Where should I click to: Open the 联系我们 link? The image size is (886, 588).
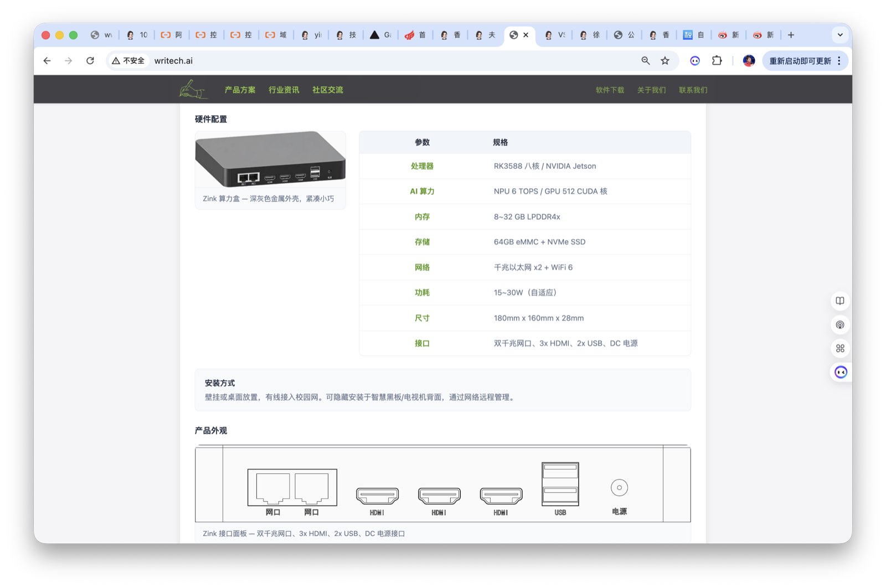(x=693, y=90)
